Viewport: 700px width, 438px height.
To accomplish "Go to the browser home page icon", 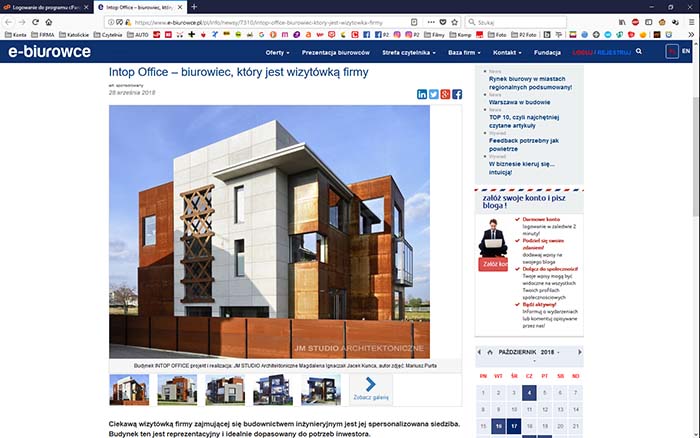I will [x=49, y=22].
